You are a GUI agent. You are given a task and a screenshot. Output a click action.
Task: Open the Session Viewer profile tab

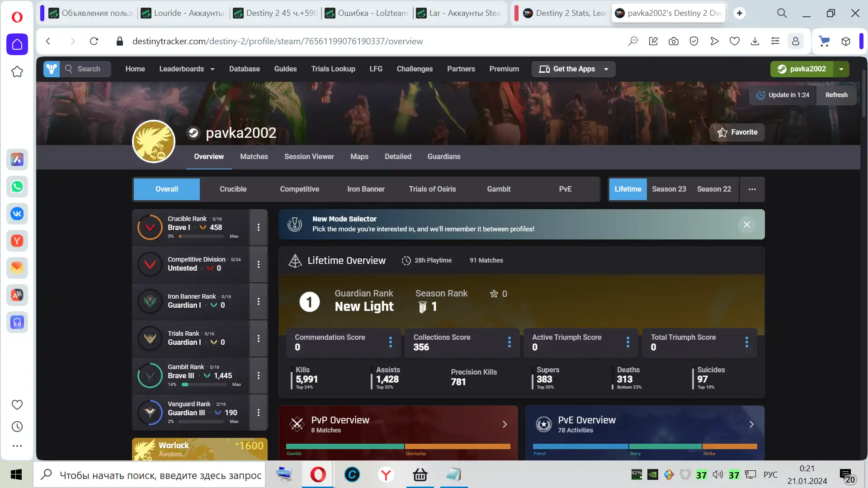tap(309, 157)
